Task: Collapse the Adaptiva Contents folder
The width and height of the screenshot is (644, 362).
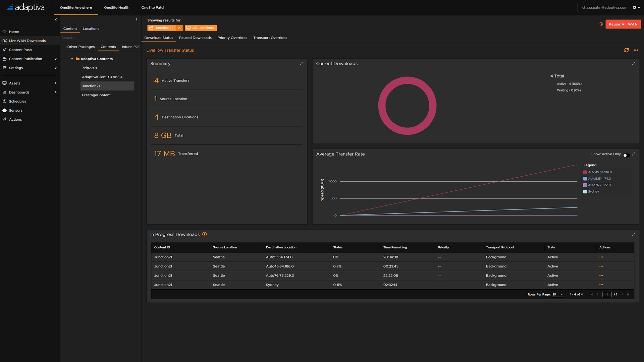Action: click(72, 59)
